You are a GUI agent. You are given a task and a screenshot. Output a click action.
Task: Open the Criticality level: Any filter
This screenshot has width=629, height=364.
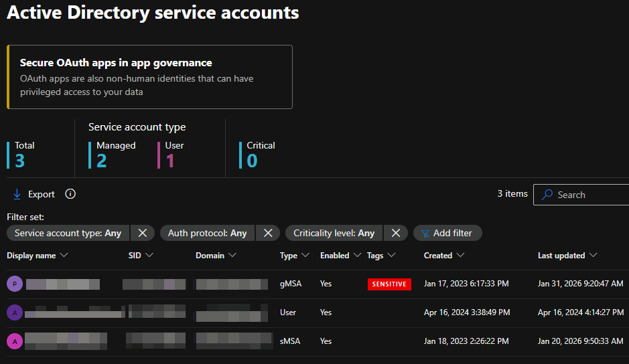point(334,233)
